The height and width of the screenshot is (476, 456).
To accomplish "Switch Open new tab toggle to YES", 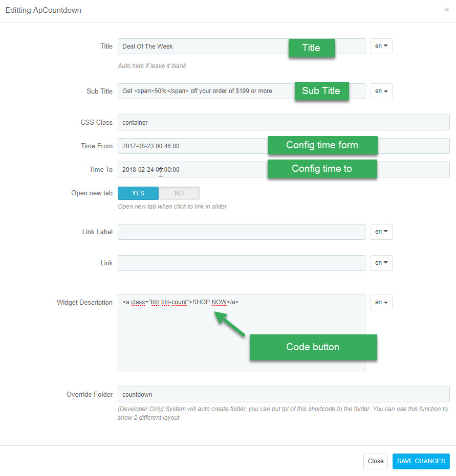I will point(138,193).
